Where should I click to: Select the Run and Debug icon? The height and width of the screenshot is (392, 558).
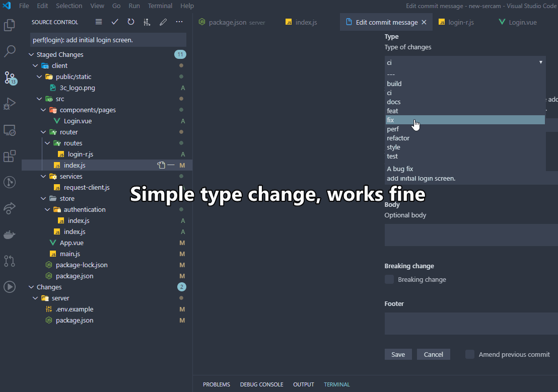[x=9, y=104]
